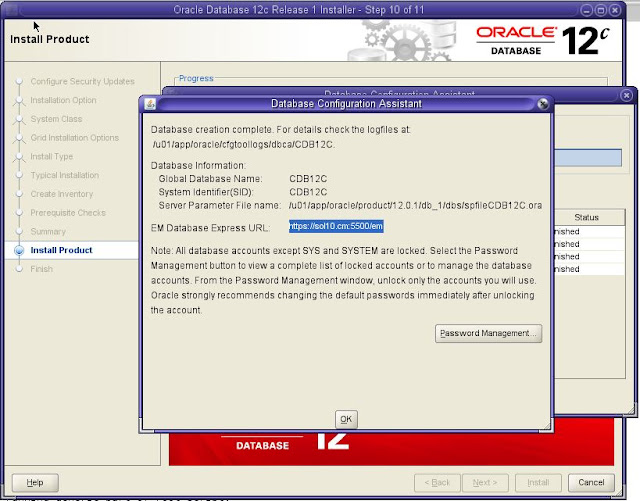
Task: Click the Help button in installer
Action: pyautogui.click(x=35, y=483)
